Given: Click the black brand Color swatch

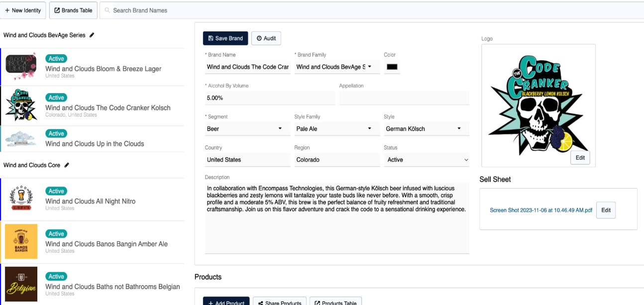Looking at the screenshot, I should coord(392,67).
